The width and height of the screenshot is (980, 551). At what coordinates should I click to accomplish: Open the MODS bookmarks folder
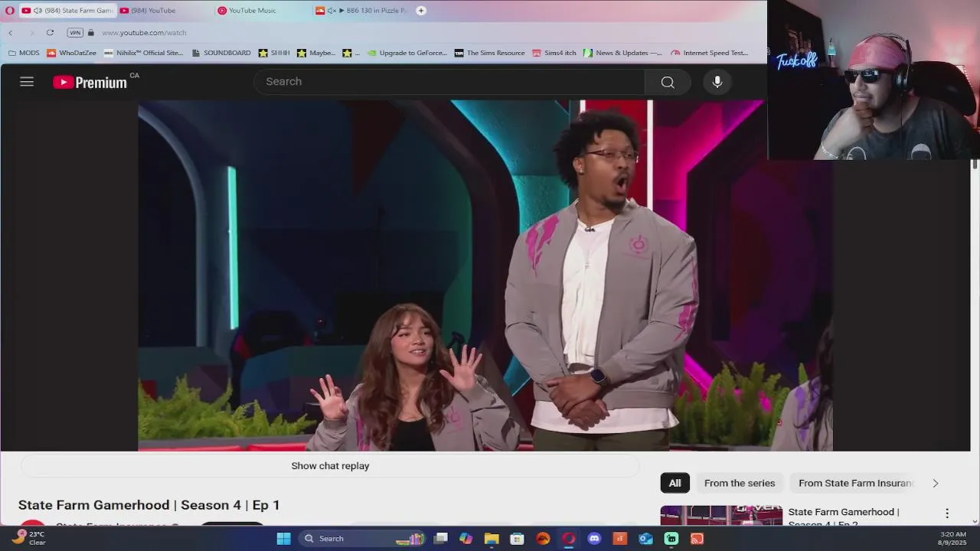(x=24, y=53)
